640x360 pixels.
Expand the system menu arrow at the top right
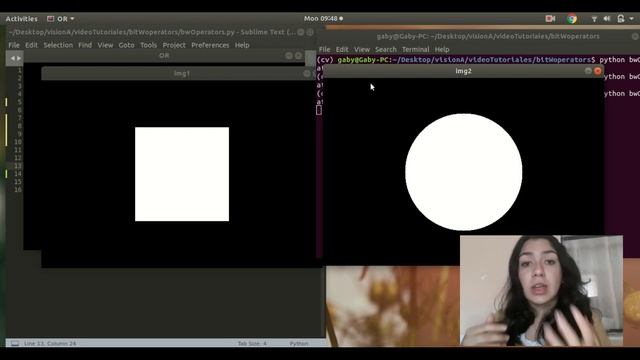tap(631, 19)
